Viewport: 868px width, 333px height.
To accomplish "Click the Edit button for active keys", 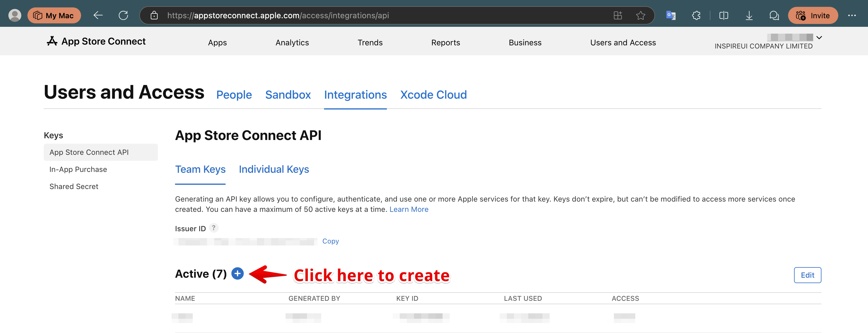I will point(807,275).
